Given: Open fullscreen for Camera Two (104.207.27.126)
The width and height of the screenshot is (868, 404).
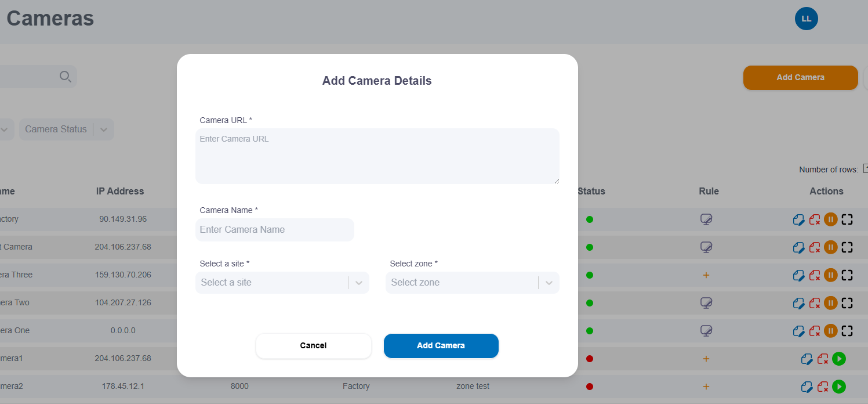Looking at the screenshot, I should [847, 303].
